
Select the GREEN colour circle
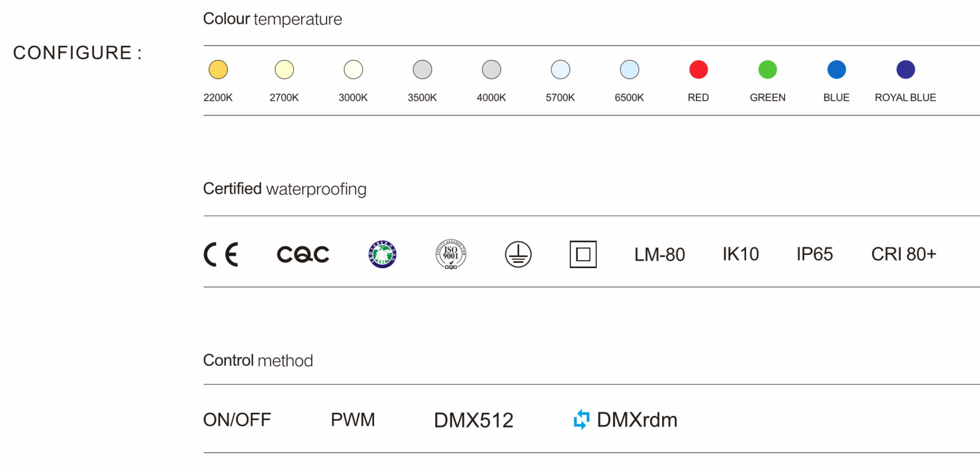[767, 70]
